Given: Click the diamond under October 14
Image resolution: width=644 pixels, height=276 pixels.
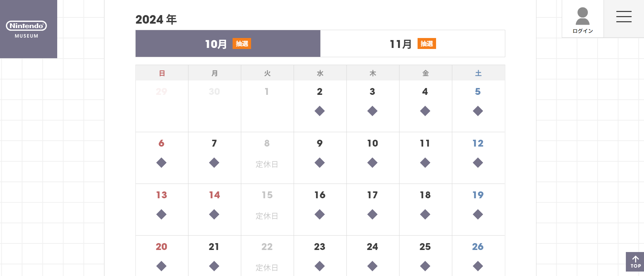Looking at the screenshot, I should (214, 214).
